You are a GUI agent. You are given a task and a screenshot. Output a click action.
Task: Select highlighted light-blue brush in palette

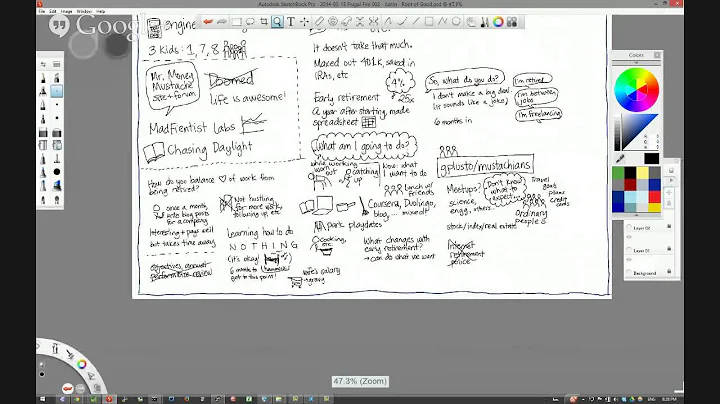(x=56, y=91)
